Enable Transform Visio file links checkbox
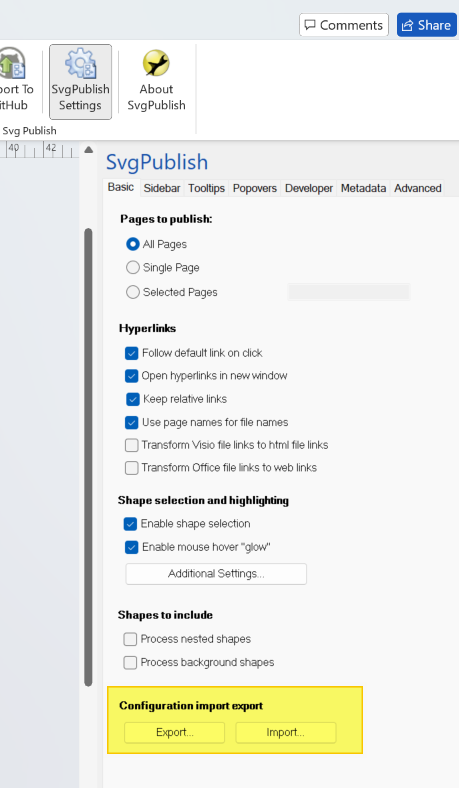This screenshot has width=459, height=788. coord(132,445)
